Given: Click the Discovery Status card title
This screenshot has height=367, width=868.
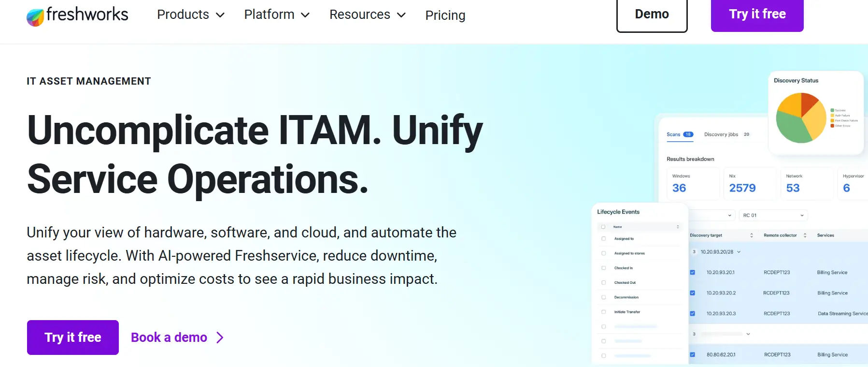Looking at the screenshot, I should click(796, 81).
